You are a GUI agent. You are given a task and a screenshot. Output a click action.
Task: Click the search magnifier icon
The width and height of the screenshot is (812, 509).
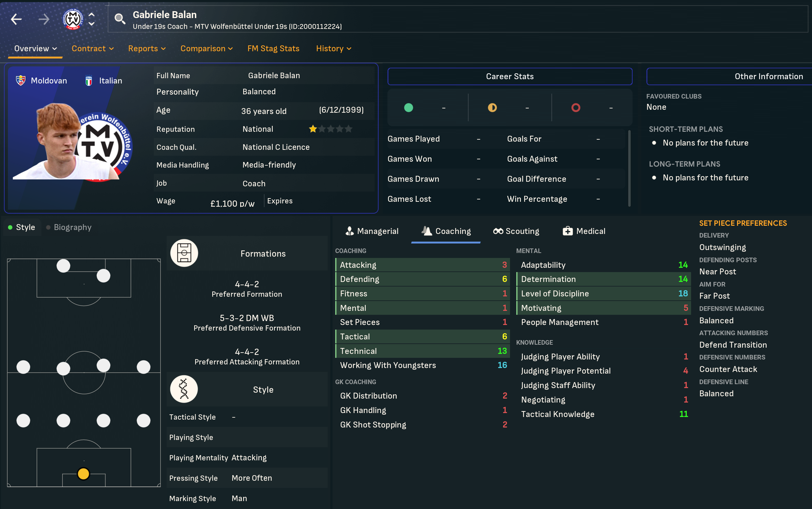(x=120, y=19)
